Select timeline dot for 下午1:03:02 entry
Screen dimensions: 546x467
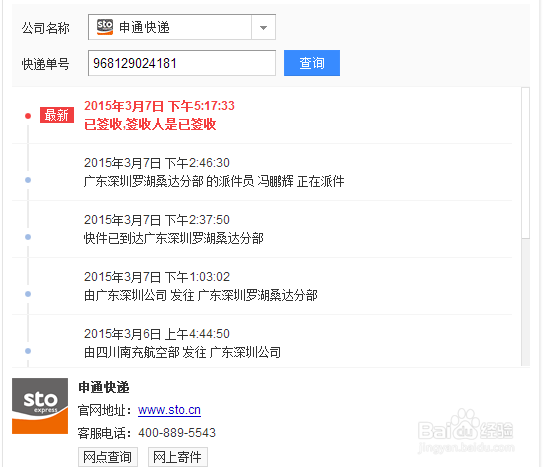click(28, 294)
